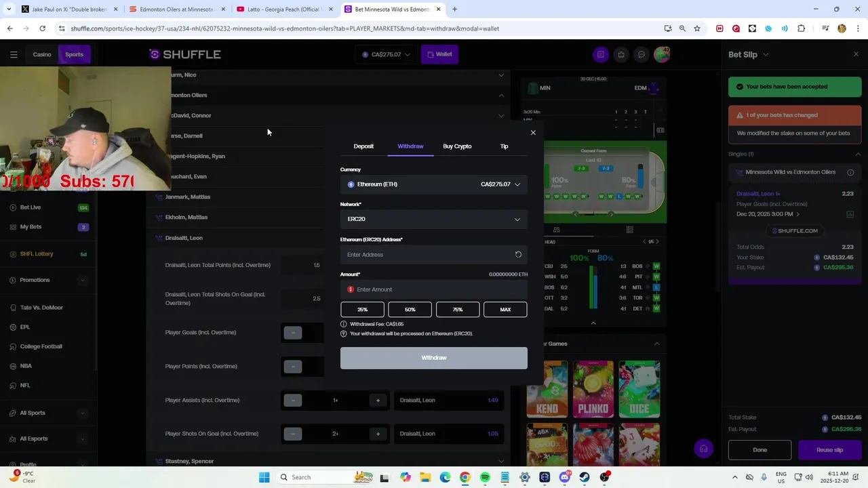Focus the Ethereum address input field
The image size is (868, 488).
(x=427, y=255)
